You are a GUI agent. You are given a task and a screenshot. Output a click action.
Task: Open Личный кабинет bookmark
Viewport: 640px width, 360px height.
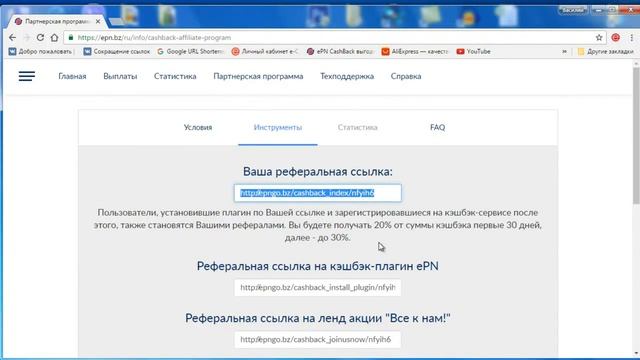[x=265, y=51]
